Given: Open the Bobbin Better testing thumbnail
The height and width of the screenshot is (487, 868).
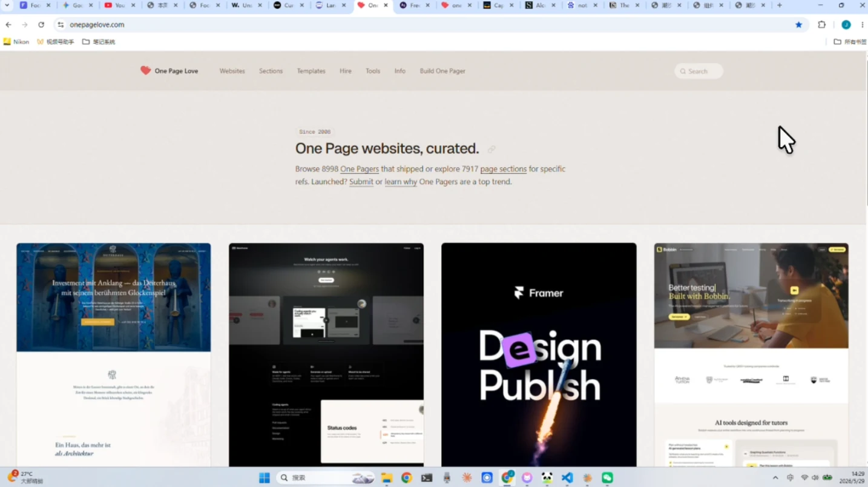Looking at the screenshot, I should tap(751, 355).
